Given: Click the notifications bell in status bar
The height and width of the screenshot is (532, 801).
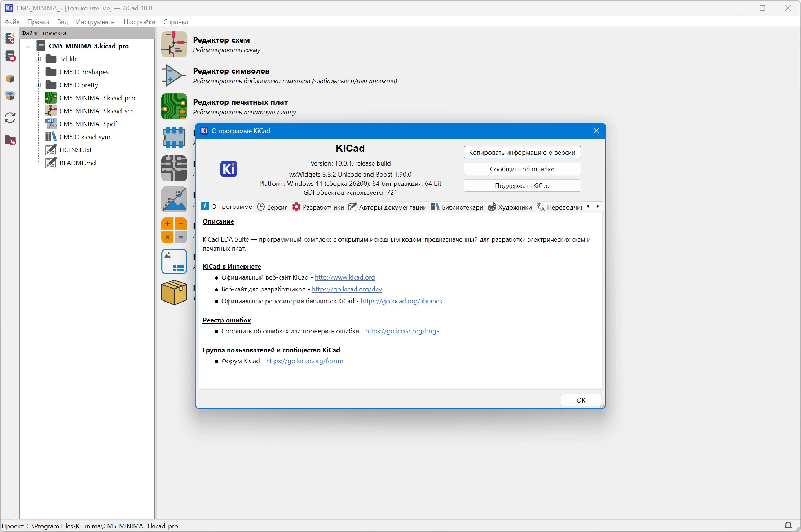Looking at the screenshot, I should (x=788, y=525).
